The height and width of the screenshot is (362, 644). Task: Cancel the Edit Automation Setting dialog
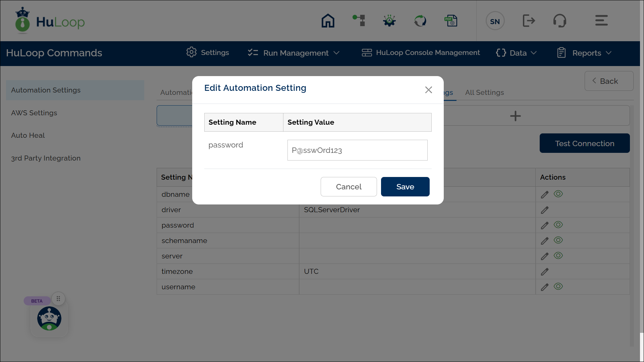[348, 187]
